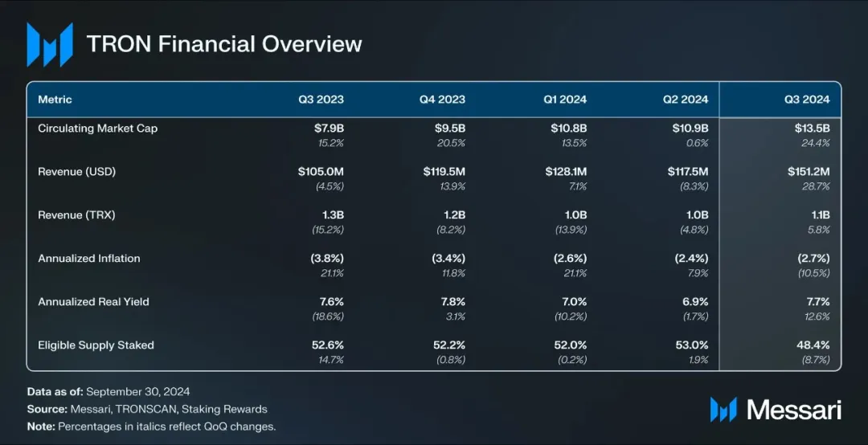Click the note about percentages in italics
This screenshot has width=868, height=445.
(151, 427)
